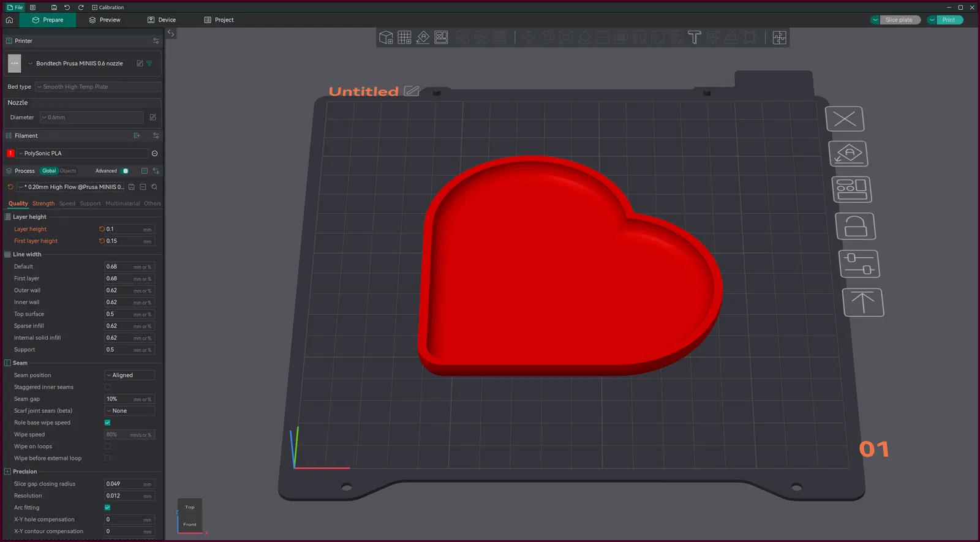Open the Support settings tab
The image size is (980, 542).
[90, 204]
